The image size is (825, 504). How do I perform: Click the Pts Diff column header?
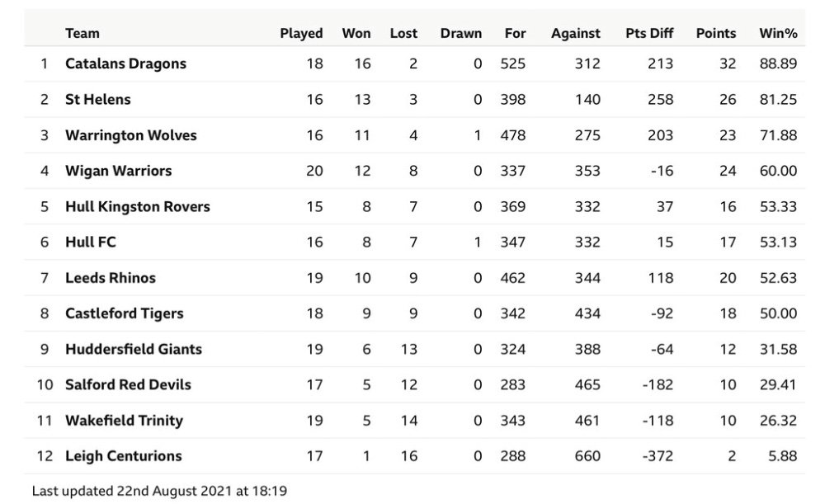pos(649,33)
